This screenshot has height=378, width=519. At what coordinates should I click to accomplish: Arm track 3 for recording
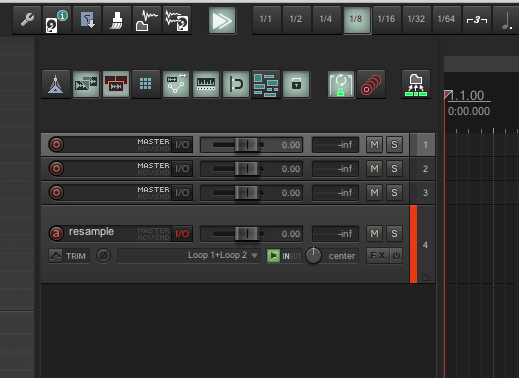tap(56, 193)
